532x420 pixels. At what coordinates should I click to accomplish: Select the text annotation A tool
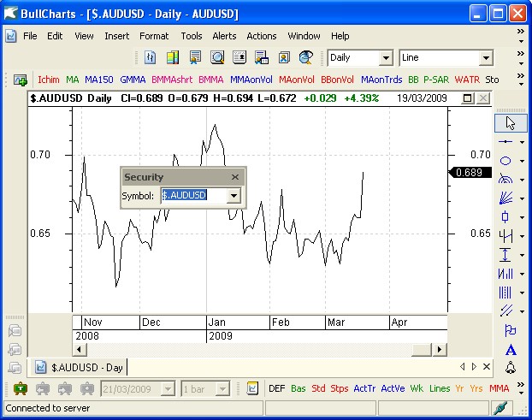pyautogui.click(x=511, y=350)
